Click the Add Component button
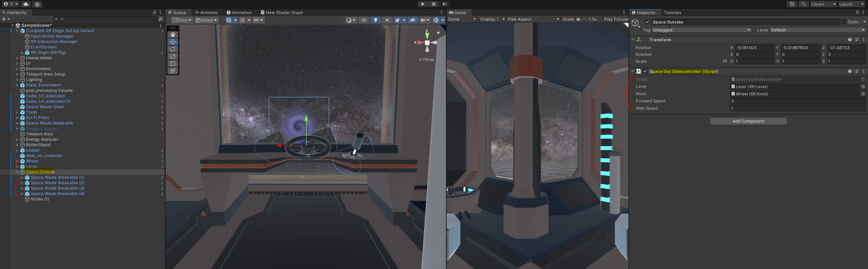 point(748,121)
